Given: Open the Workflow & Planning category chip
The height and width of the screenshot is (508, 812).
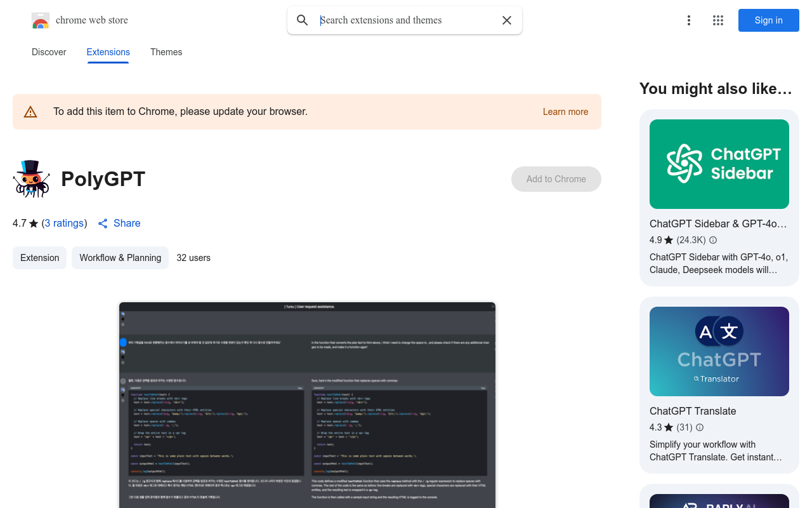Looking at the screenshot, I should tap(121, 258).
